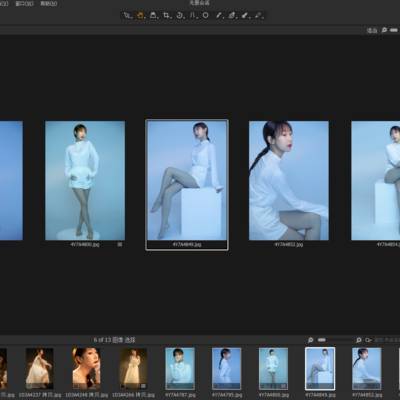Open filmstrip thumbnail 10344266 拷贝.jpg
The height and width of the screenshot is (400, 400).
coord(133,369)
